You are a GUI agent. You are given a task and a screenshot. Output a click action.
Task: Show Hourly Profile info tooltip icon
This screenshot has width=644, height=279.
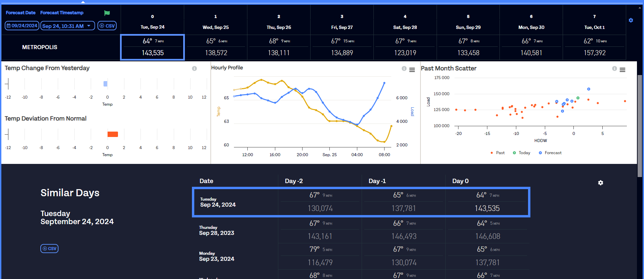click(x=404, y=68)
